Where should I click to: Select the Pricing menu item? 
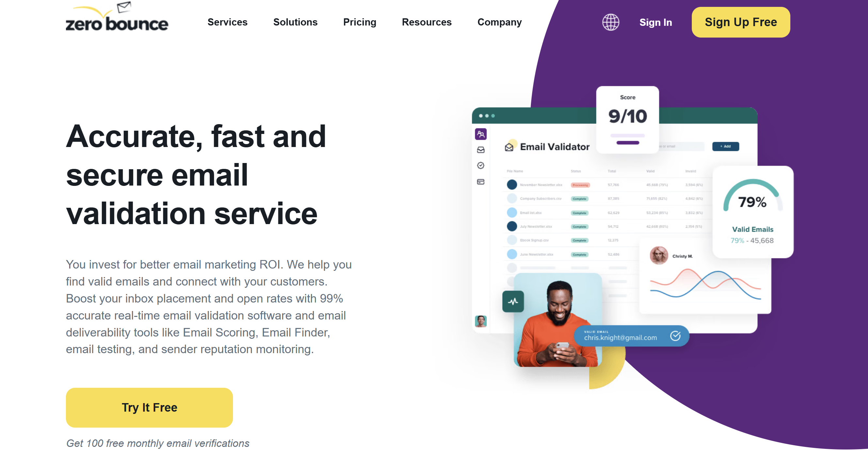359,22
